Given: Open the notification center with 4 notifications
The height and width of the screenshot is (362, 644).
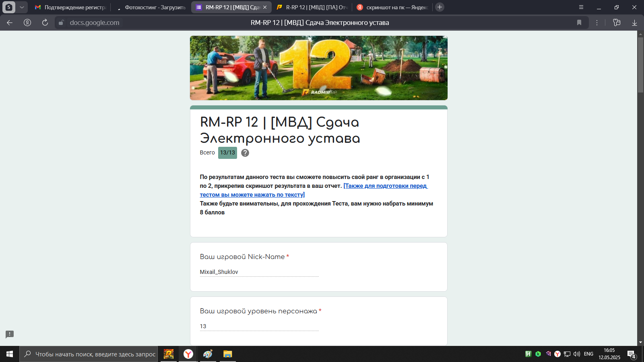Looking at the screenshot, I should pos(632,354).
